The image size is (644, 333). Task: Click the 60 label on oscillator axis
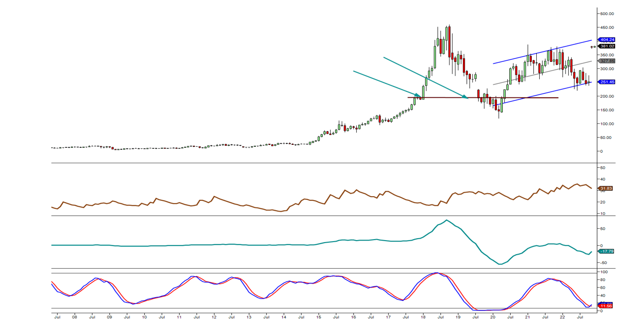603,288
